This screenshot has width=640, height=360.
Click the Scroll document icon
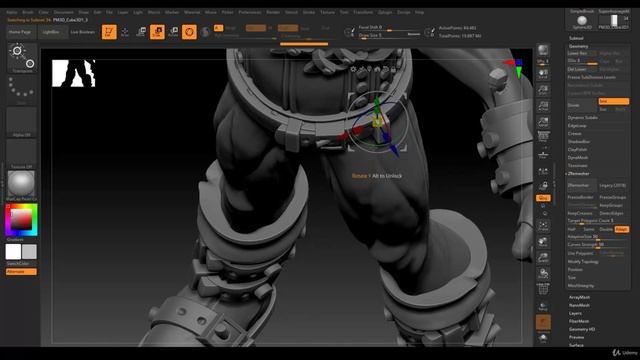point(543,74)
